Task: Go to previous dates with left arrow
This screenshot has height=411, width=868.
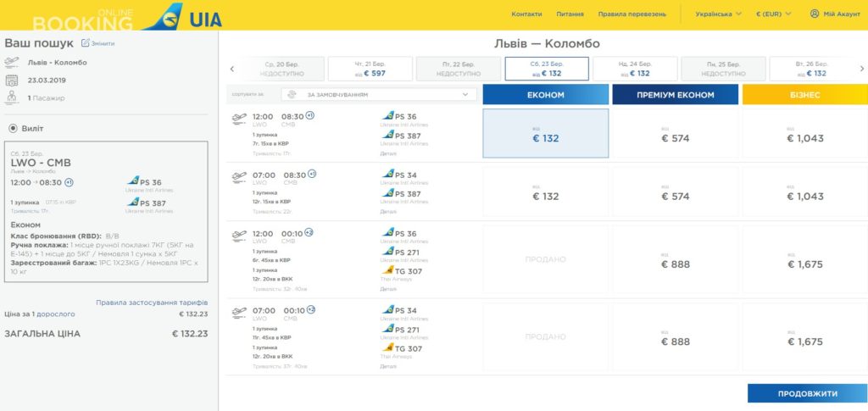Action: 232,69
